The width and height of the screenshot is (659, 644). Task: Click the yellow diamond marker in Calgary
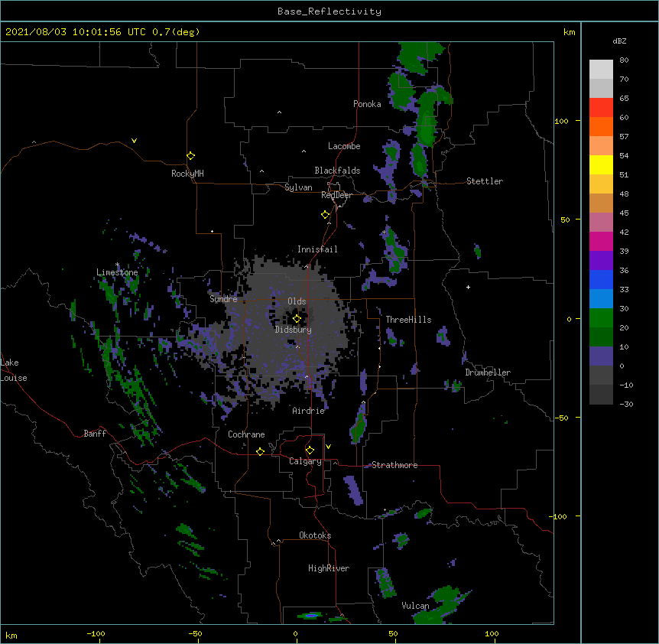tap(310, 450)
